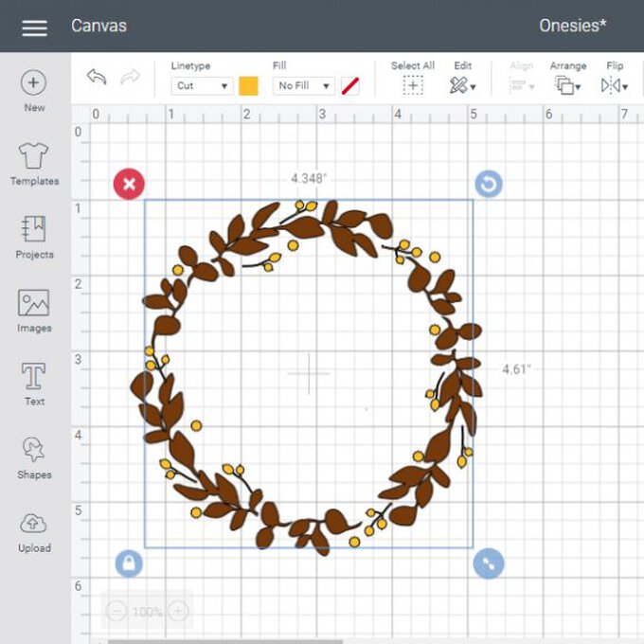
Task: Click the Upload icon
Action: pos(34,525)
